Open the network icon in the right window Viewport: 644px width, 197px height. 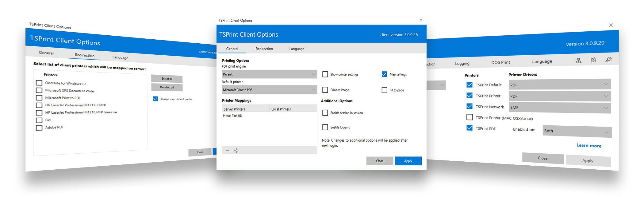[578, 61]
